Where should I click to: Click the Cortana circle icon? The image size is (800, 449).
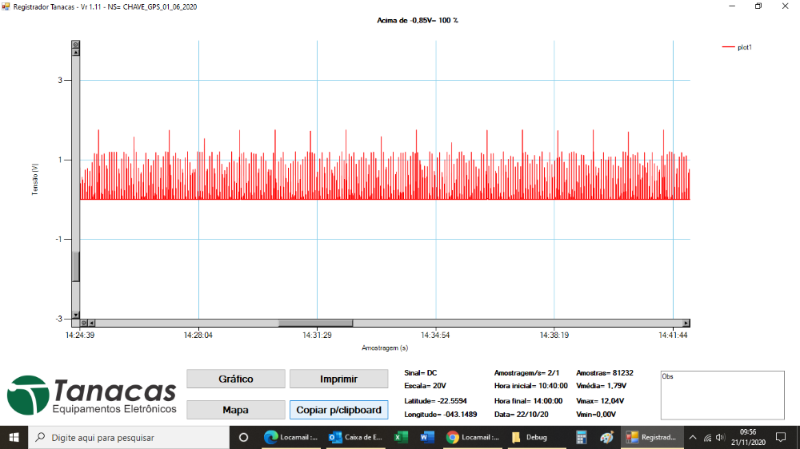tap(243, 438)
